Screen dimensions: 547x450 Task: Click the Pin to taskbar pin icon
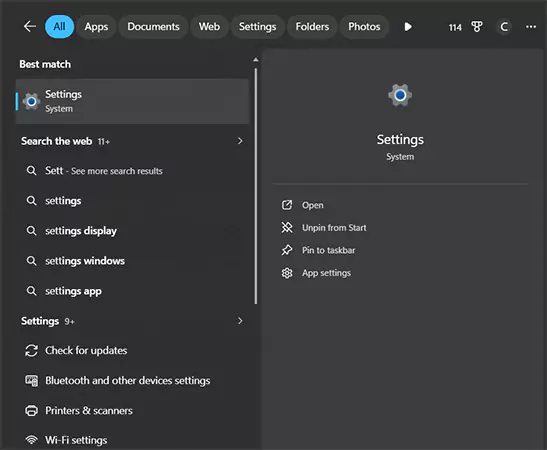coord(287,250)
